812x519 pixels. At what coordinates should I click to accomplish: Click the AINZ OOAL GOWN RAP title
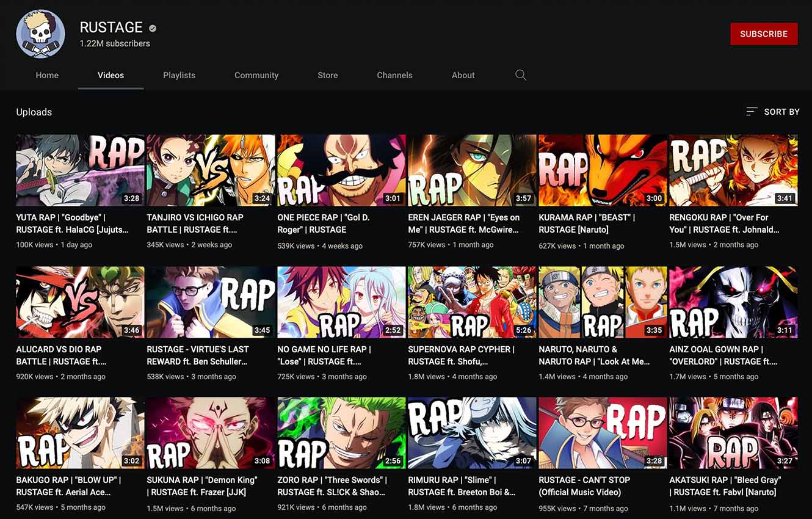[723, 355]
